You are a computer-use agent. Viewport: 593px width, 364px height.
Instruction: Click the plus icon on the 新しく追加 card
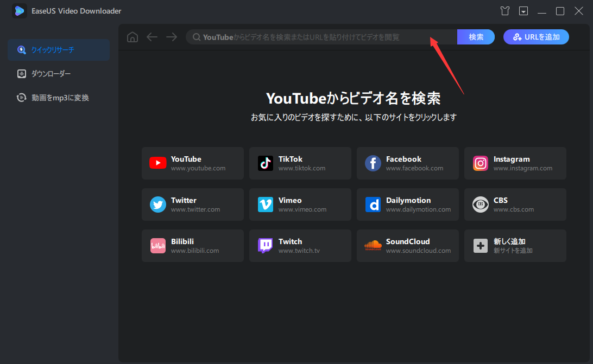[480, 245]
